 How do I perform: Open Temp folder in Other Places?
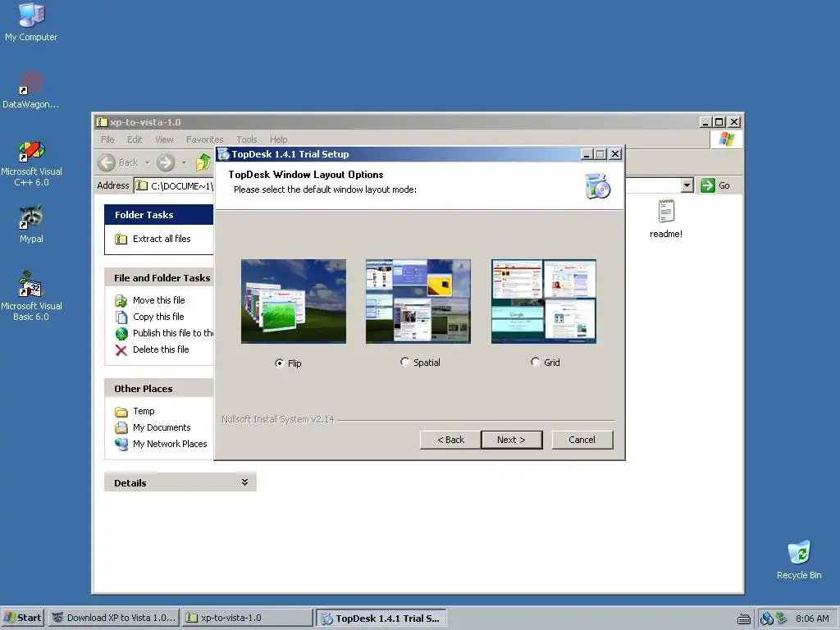(x=144, y=412)
